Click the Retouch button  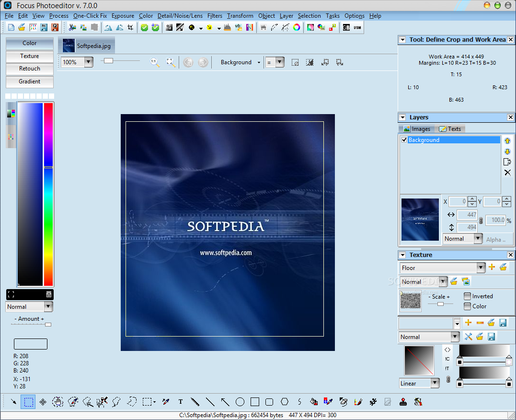click(x=30, y=69)
